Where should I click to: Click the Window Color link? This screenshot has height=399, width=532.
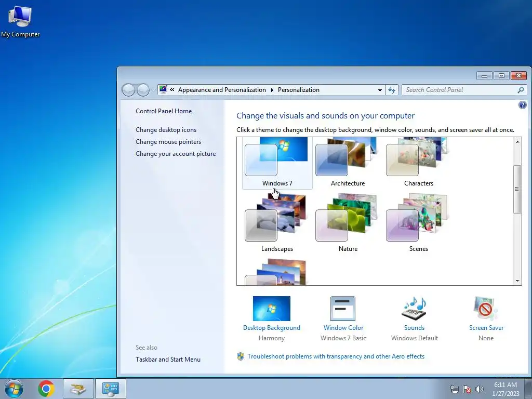(x=343, y=328)
